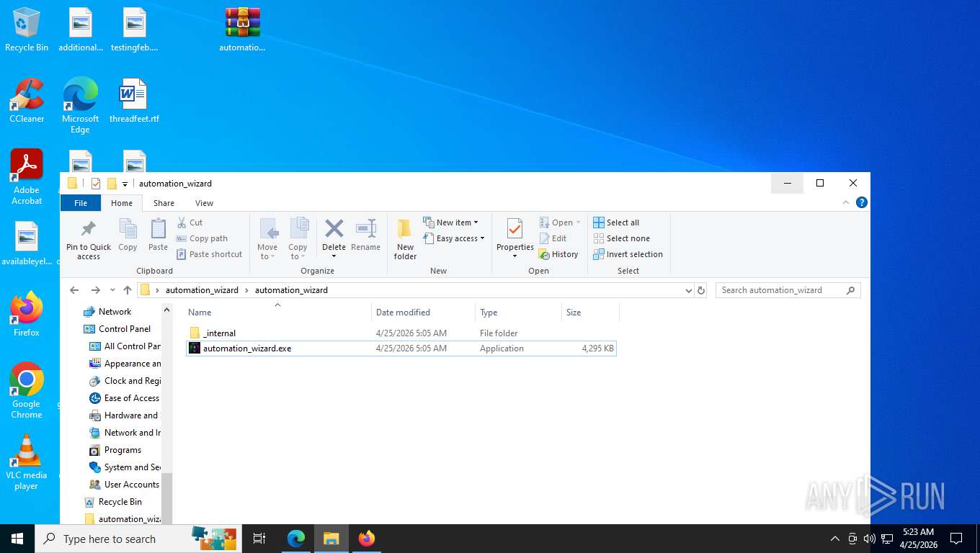Launch Microsoft Edge from the taskbar
This screenshot has height=553, width=980.
[x=296, y=539]
